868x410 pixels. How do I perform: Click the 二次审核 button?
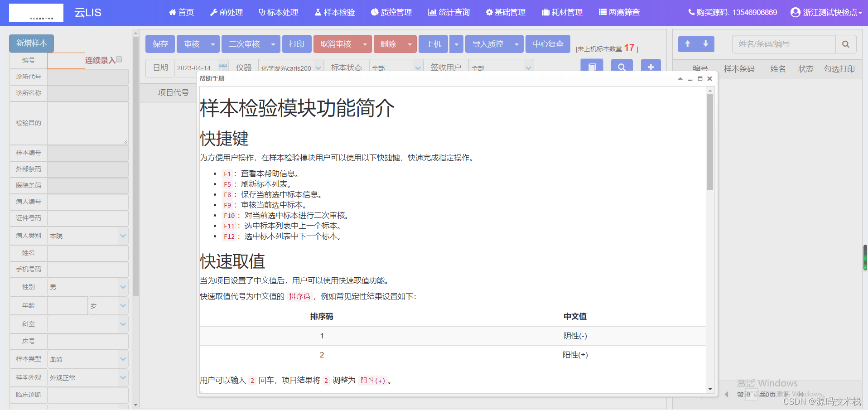(244, 44)
